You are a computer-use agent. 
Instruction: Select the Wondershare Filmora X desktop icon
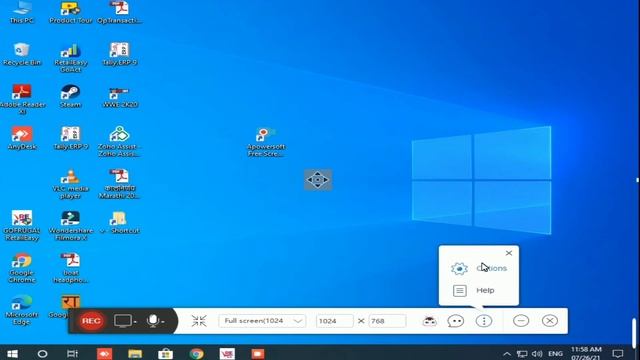click(x=71, y=226)
